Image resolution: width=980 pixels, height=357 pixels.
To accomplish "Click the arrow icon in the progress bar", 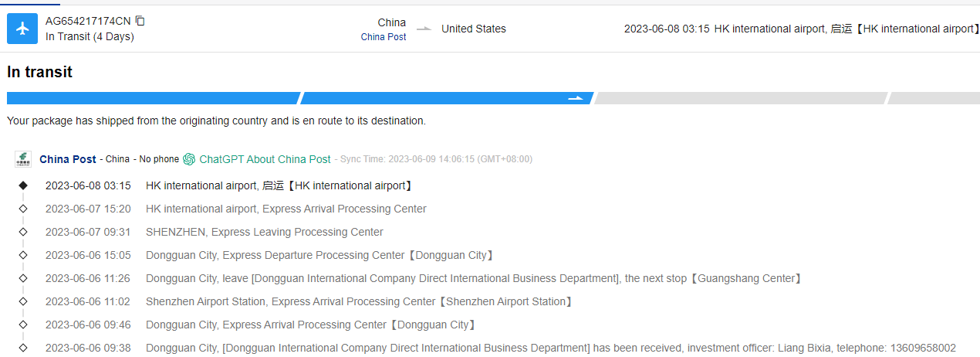I will (x=576, y=98).
